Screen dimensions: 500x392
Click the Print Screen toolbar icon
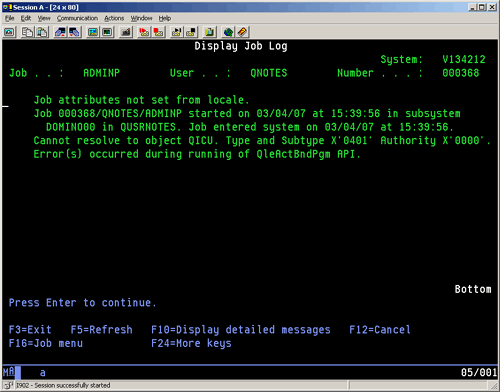(x=9, y=32)
